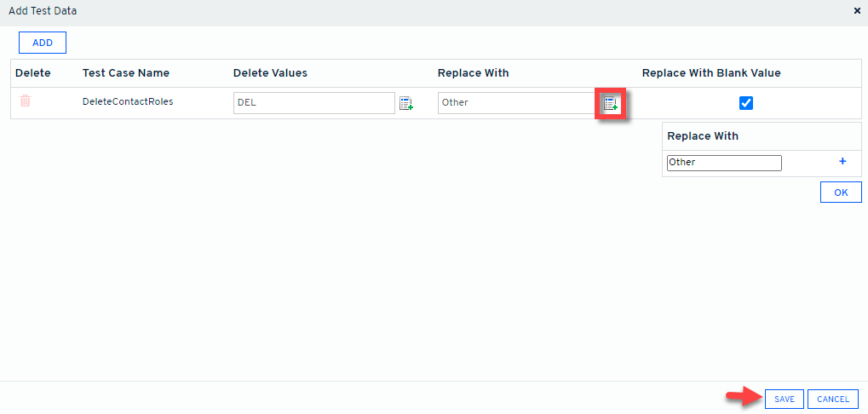Click the Replace With popup heading
868x414 pixels.
pyautogui.click(x=703, y=136)
